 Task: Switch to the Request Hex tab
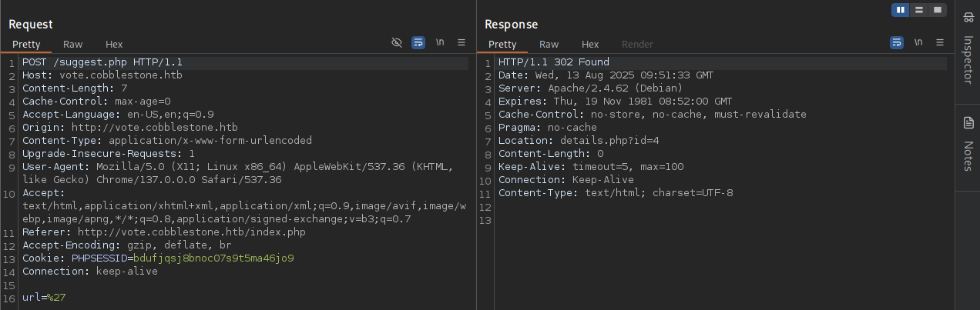(114, 45)
